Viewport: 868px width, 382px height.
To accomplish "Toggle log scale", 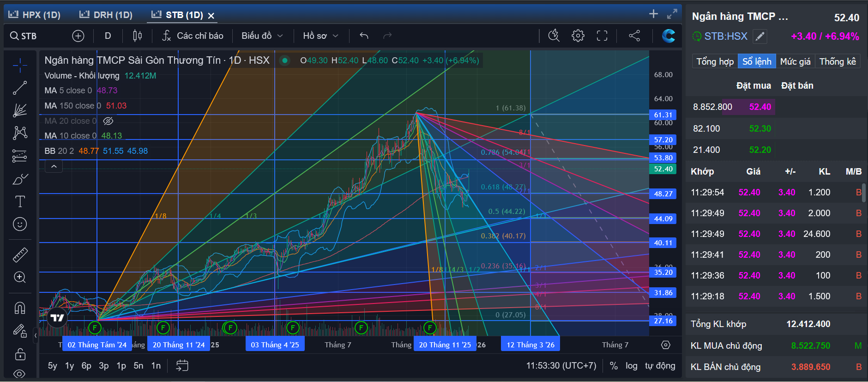I will coord(632,366).
